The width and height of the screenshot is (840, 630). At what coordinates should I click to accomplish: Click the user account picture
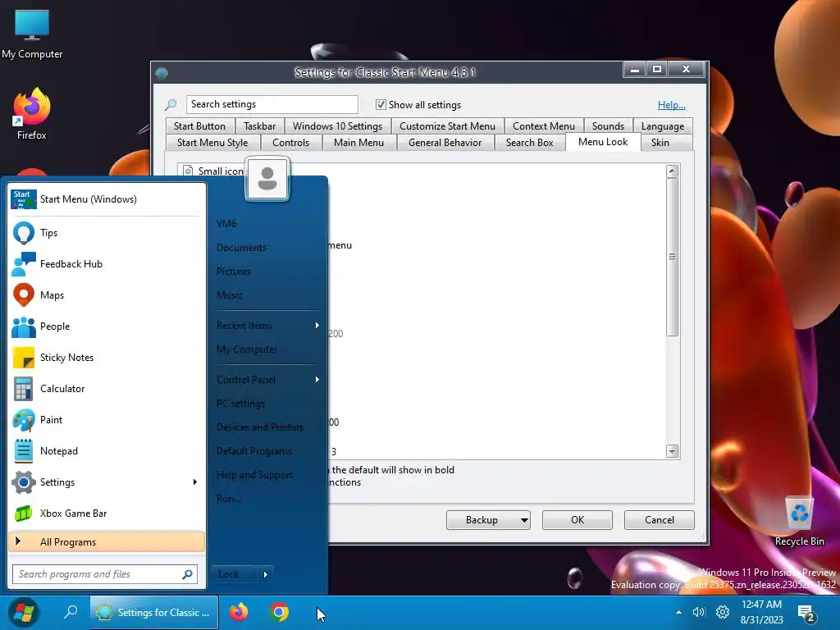pos(267,179)
